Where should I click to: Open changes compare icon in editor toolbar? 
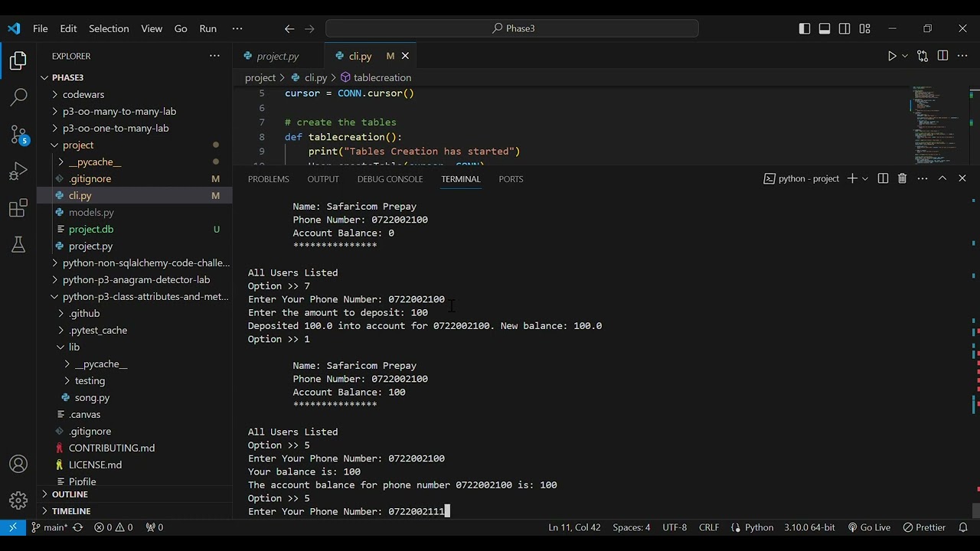923,56
